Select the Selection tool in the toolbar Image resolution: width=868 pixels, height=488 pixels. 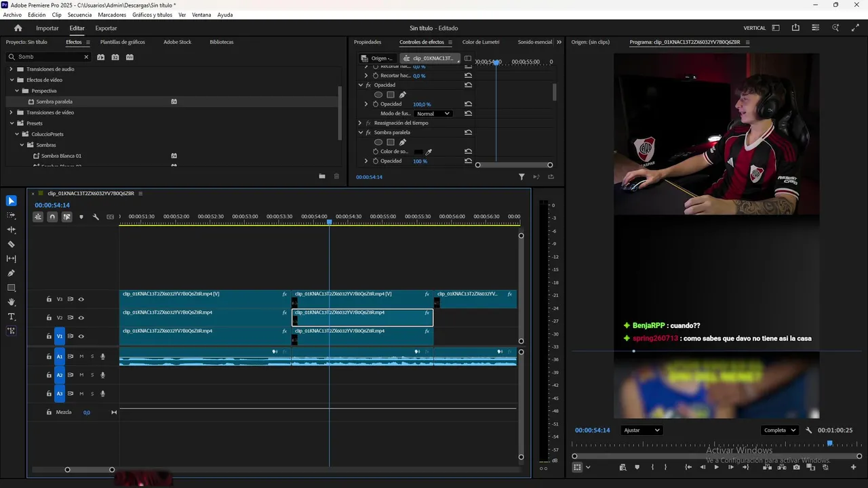pyautogui.click(x=11, y=201)
